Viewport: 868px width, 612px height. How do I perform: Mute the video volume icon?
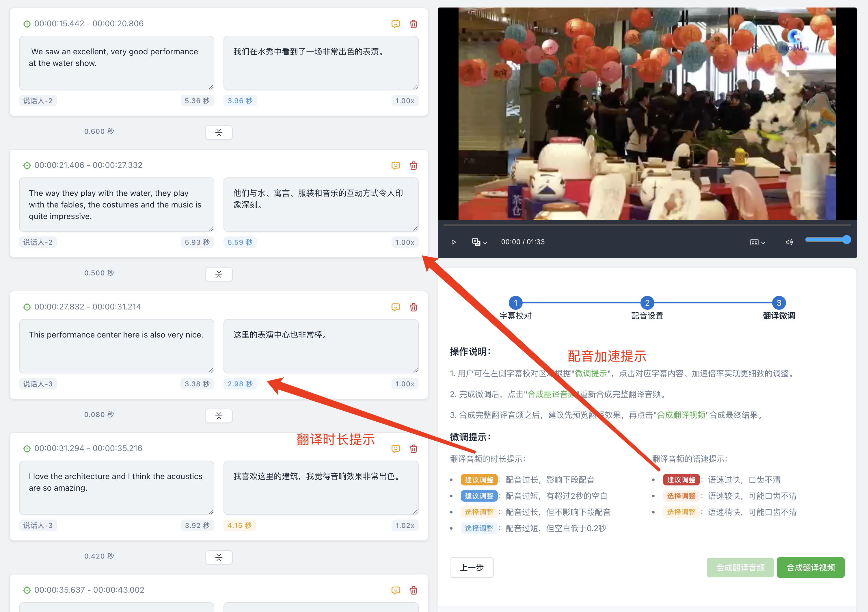click(789, 242)
